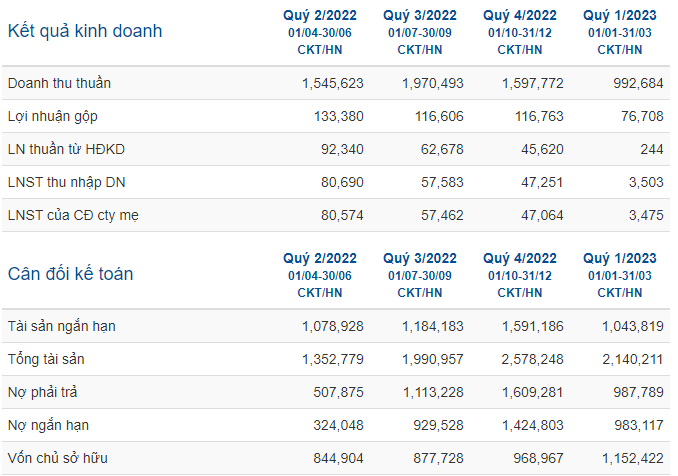Open the Cân đối kế toán heading
Image resolution: width=678 pixels, height=476 pixels.
click(x=70, y=274)
